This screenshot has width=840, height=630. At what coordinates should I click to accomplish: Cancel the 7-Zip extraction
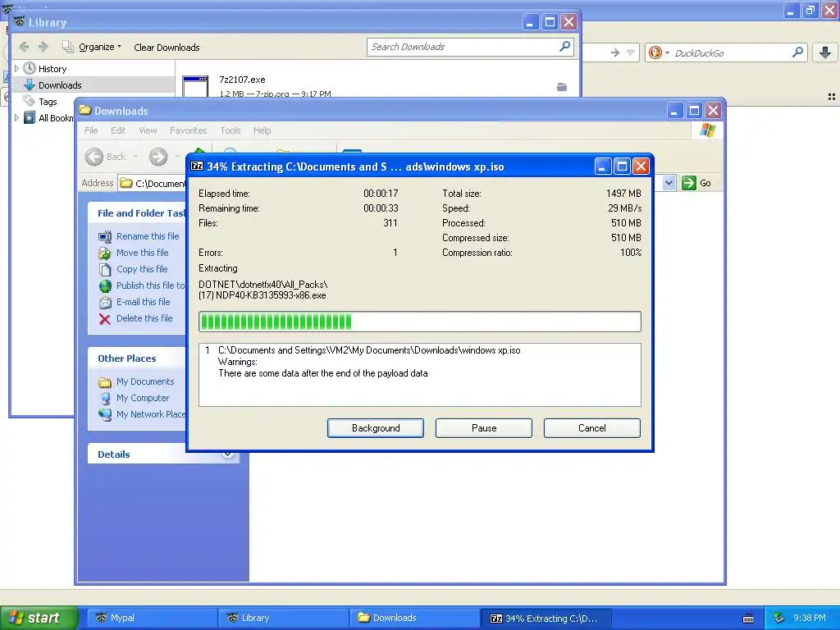(592, 428)
